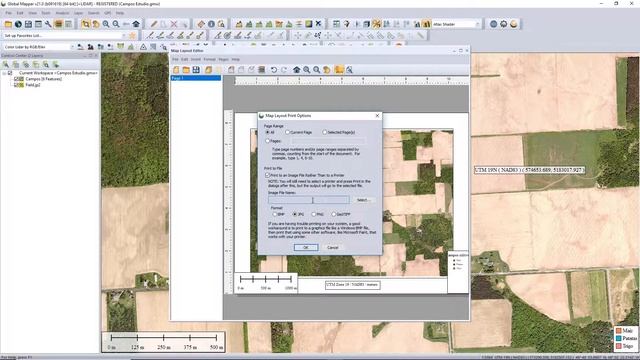
Task: Click UTM Zone 19 label in layout
Action: 353,285
